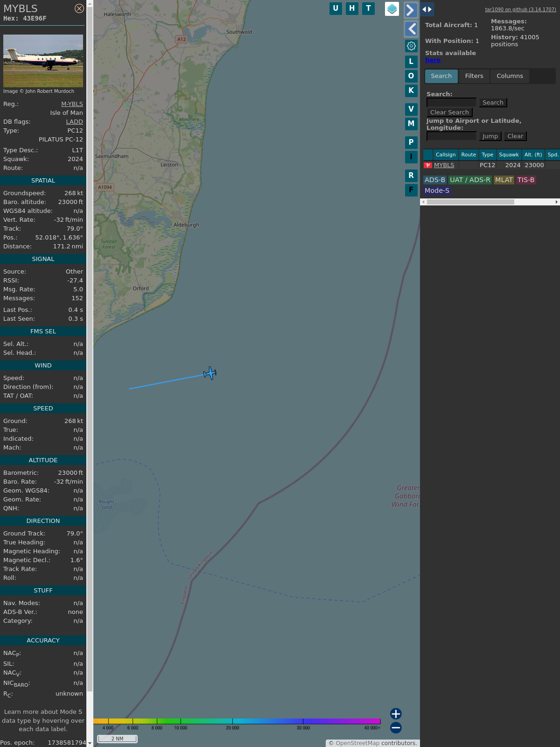Click scrollbar left arrow in table
The image size is (560, 747).
click(x=423, y=202)
